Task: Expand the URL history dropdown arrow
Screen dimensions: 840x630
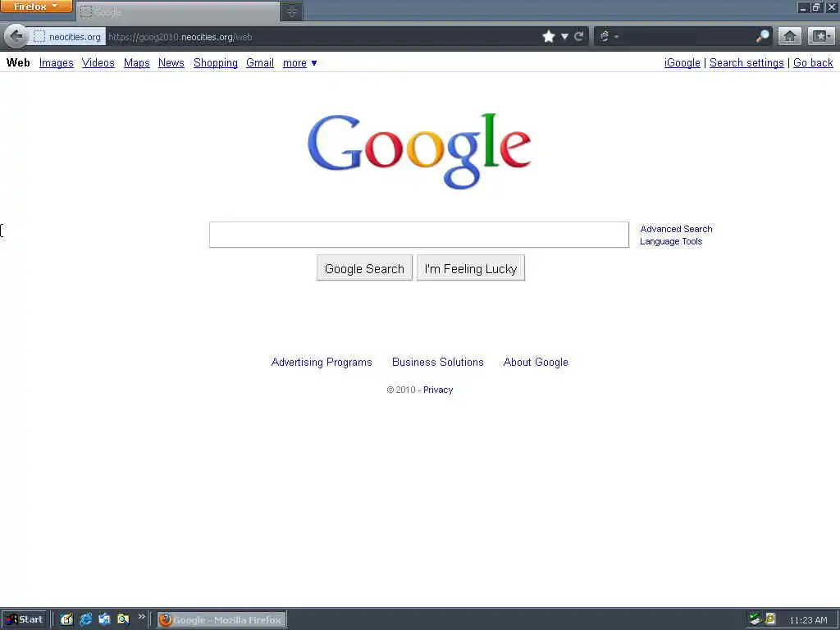Action: [x=564, y=36]
